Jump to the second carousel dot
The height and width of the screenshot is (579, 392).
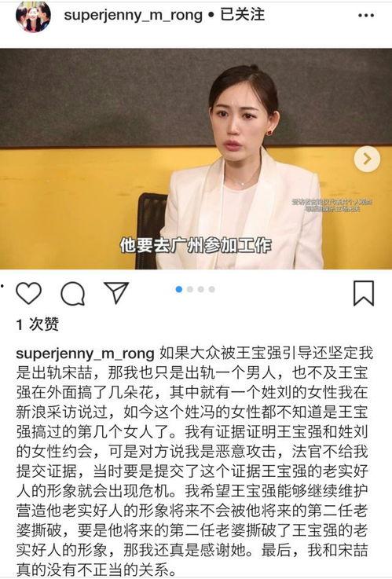pos(190,289)
